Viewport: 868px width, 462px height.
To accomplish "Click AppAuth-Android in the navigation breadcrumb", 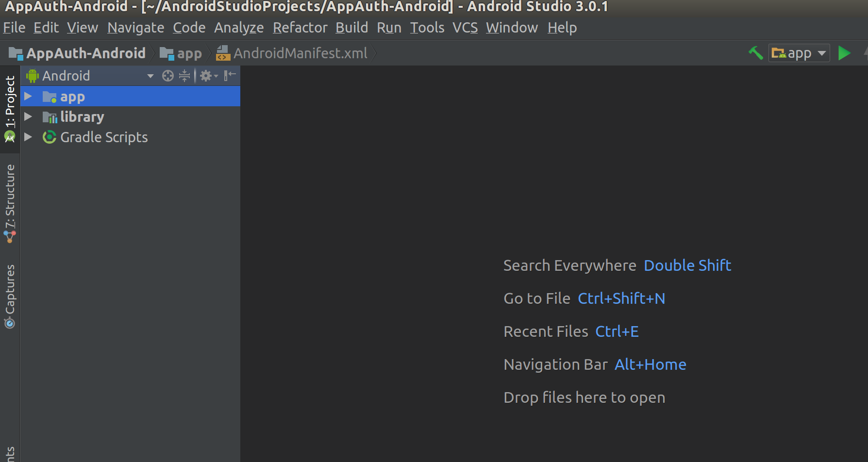I will click(85, 53).
